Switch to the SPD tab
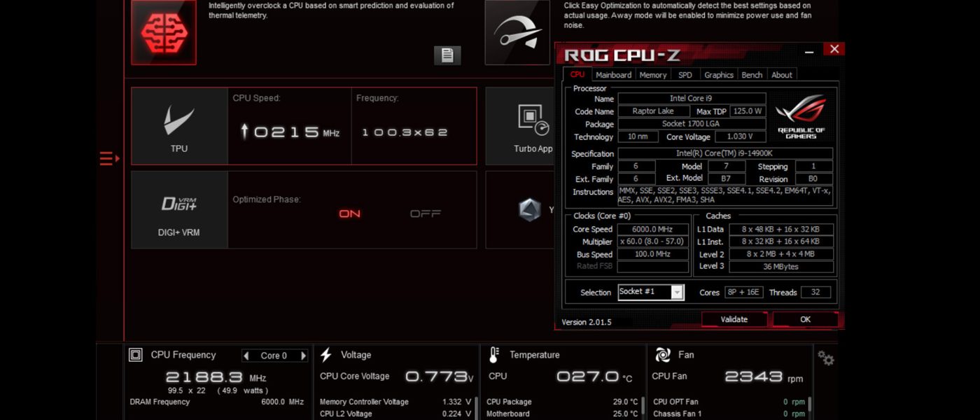Image resolution: width=980 pixels, height=420 pixels. pos(685,75)
